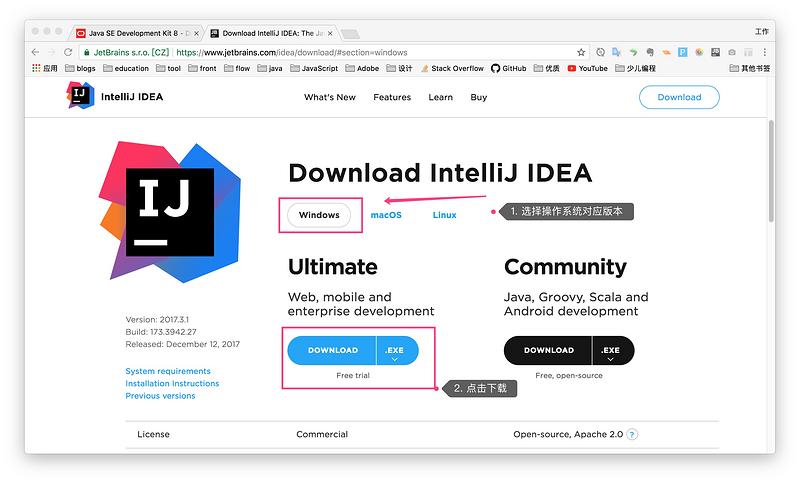Select the Linux platform option
800x483 pixels.
[x=444, y=215]
